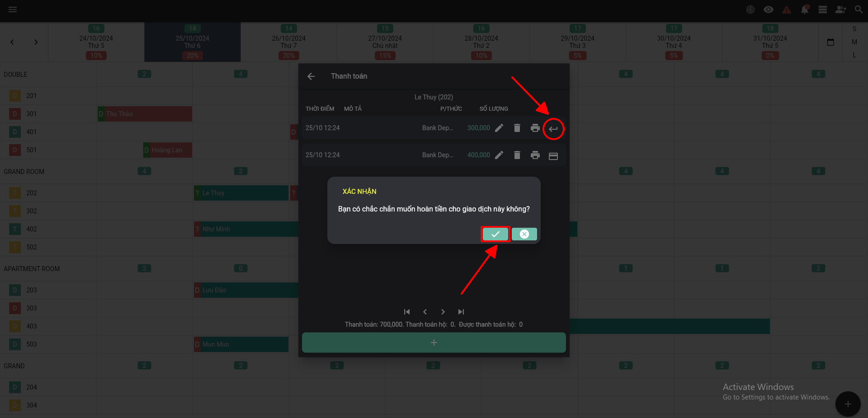Toggle the eye visibility icon in top bar
This screenshot has width=868, height=418.
point(769,9)
